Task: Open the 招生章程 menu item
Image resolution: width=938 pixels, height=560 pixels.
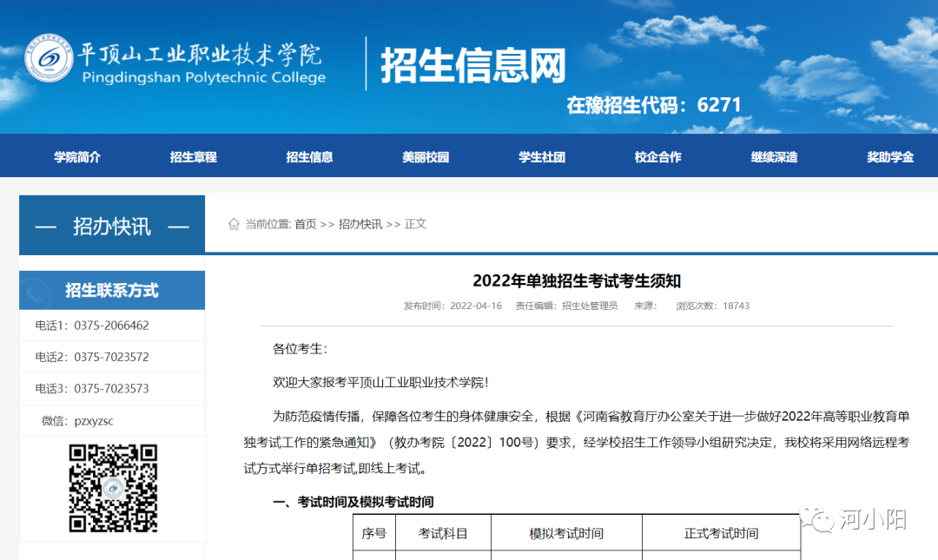Action: 193,157
